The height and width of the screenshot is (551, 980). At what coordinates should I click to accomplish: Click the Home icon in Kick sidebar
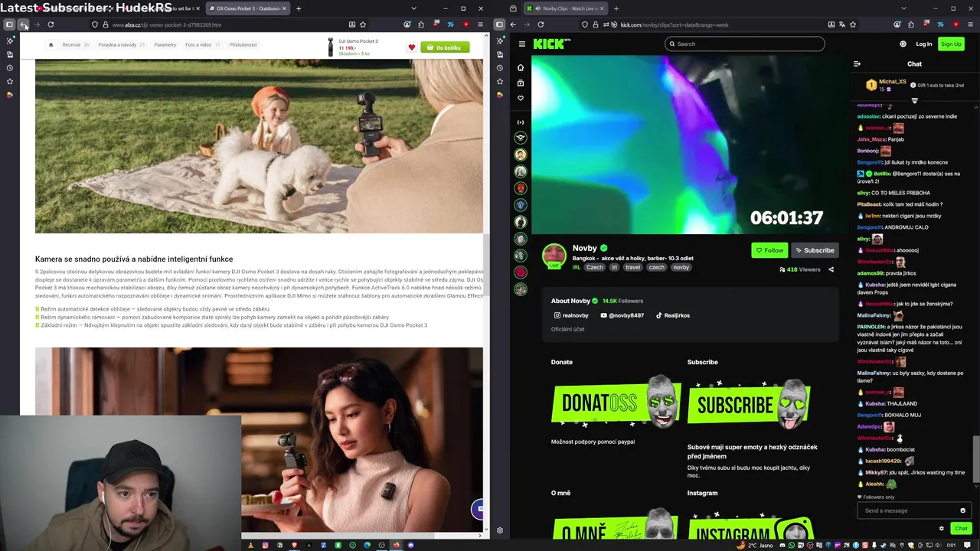521,67
